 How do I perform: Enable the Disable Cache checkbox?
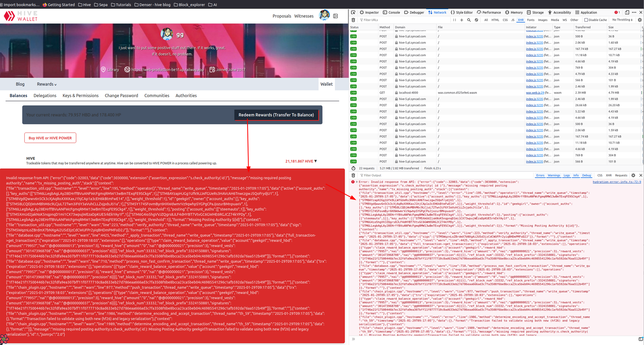586,20
